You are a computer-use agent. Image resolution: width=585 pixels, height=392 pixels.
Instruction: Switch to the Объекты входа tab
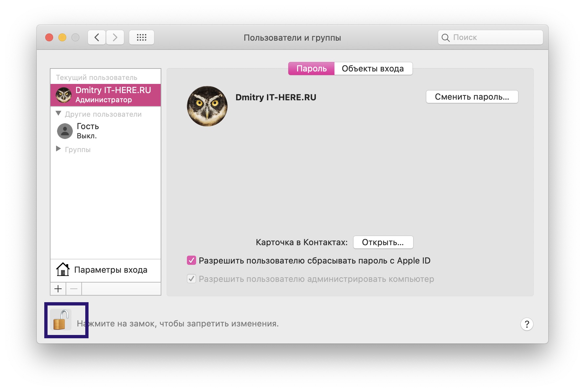point(373,69)
